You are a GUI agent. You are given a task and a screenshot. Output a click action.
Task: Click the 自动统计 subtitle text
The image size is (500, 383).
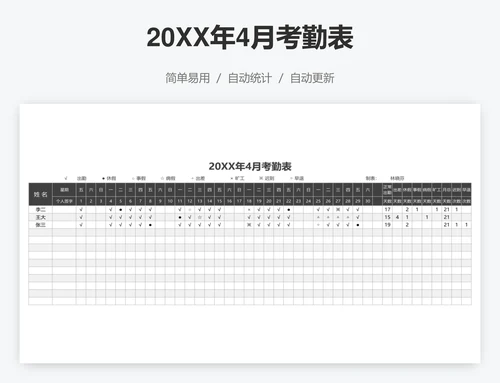[250, 78]
